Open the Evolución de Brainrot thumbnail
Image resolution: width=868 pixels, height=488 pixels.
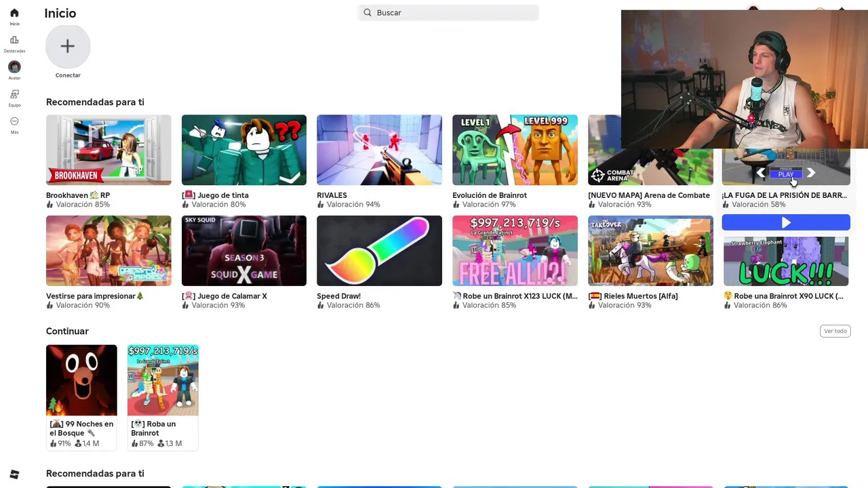(x=515, y=150)
